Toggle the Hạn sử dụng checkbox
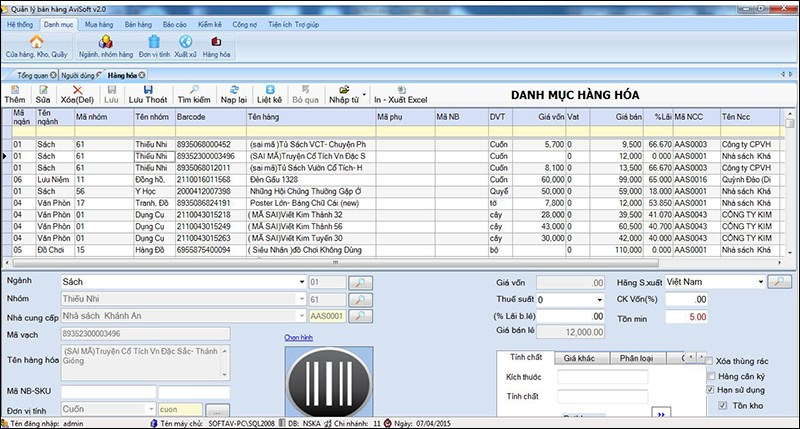 click(x=711, y=389)
